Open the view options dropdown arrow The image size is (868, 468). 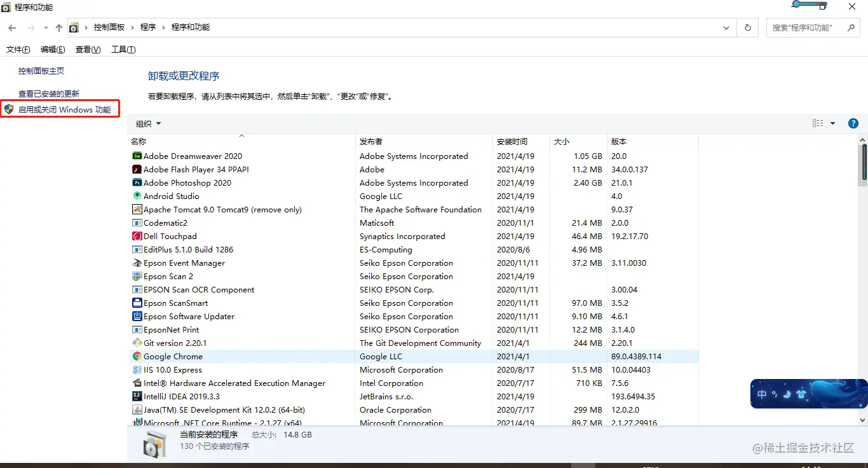(832, 123)
